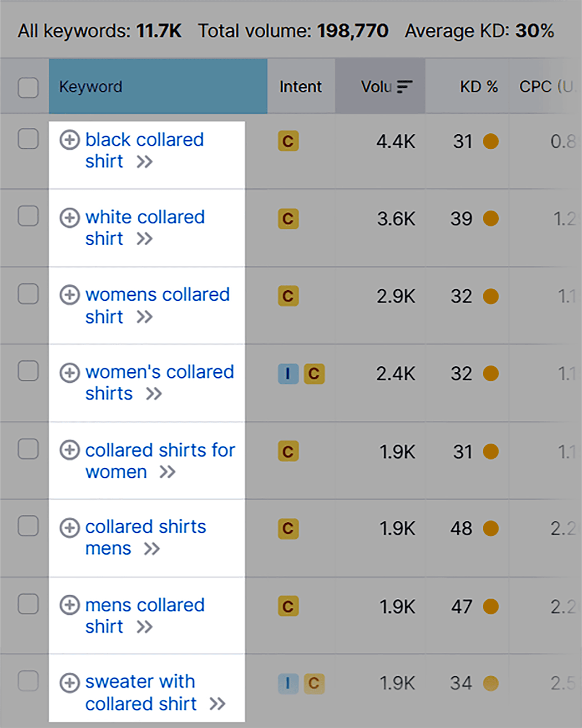Open the keyword link womens collared shirt
This screenshot has height=728, width=582.
[x=157, y=294]
